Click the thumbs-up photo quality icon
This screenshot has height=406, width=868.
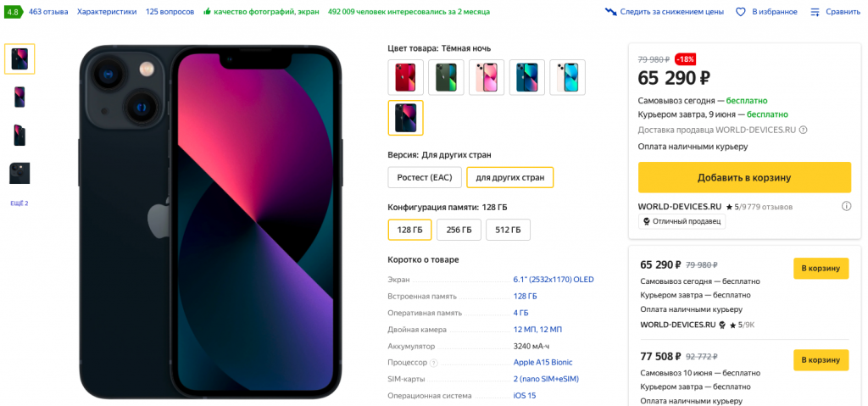[x=207, y=12]
